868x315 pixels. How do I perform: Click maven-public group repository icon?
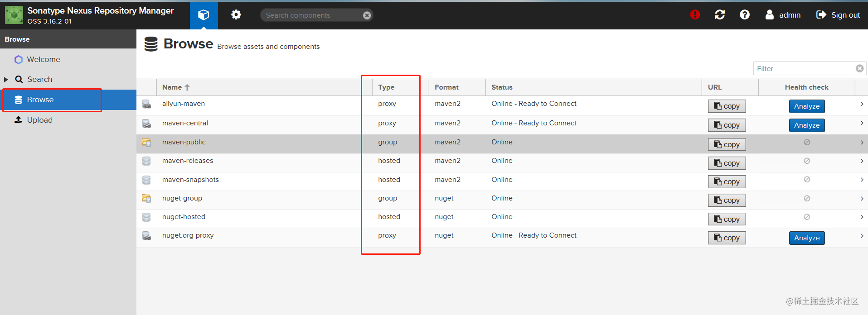click(146, 142)
